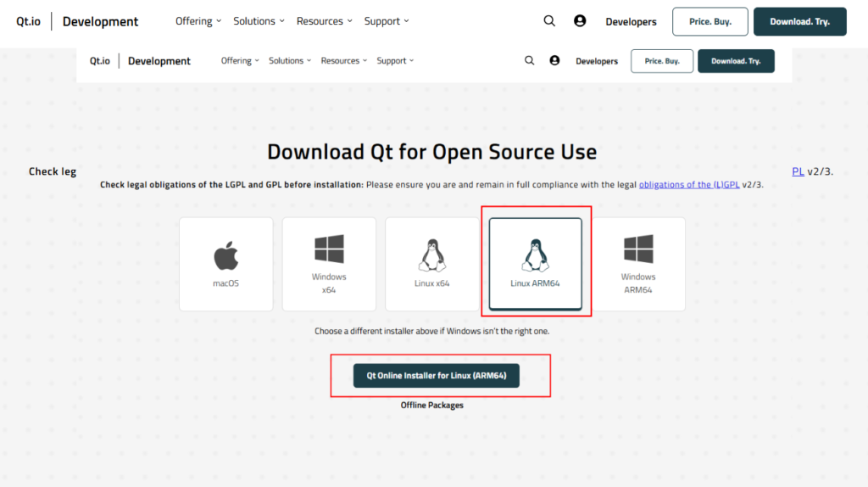Screen dimensions: 868x487
Task: Pick the Windows ARM64 installer tile
Action: pyautogui.click(x=638, y=264)
